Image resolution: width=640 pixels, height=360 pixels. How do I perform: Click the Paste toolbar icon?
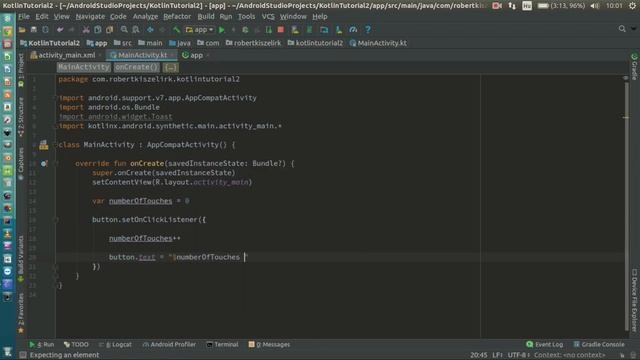[109, 30]
